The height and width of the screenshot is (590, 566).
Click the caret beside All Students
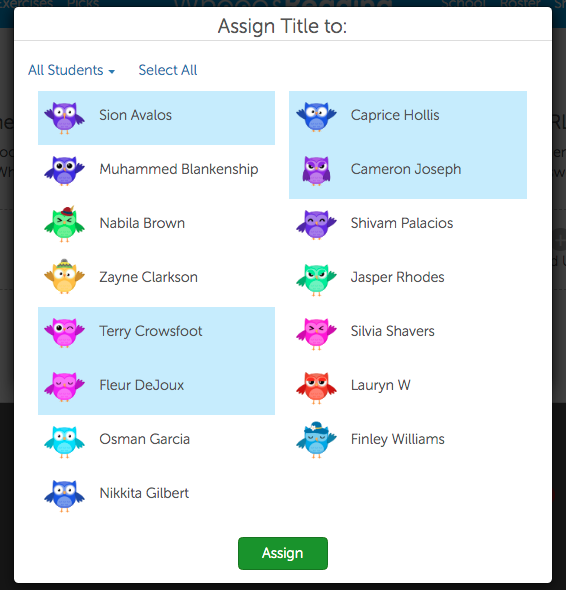pos(111,71)
